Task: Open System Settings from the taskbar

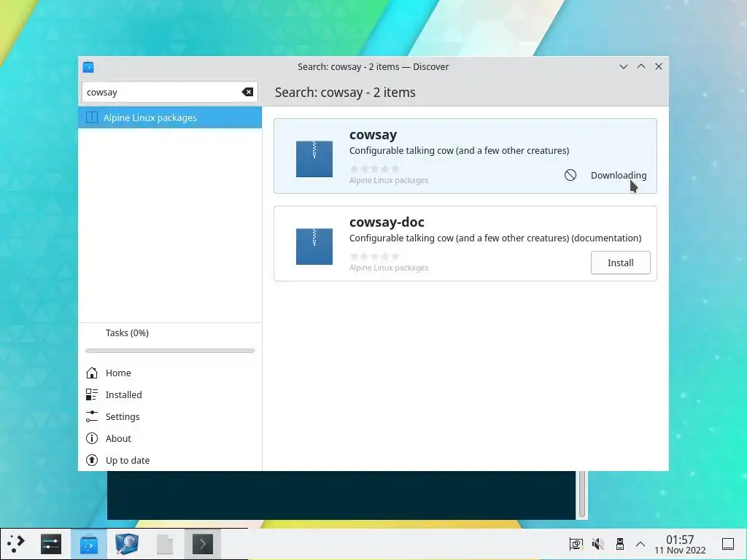Action: pos(51,544)
